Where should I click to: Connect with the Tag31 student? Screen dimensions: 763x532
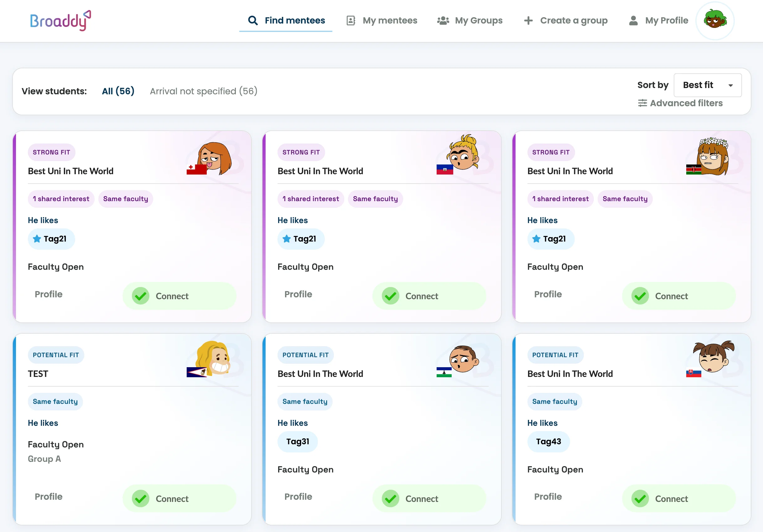tap(429, 498)
